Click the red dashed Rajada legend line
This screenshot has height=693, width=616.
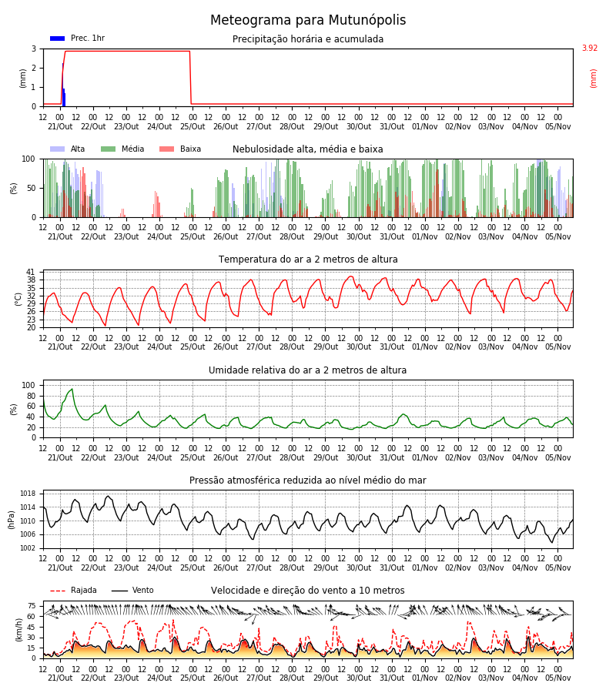click(x=58, y=591)
